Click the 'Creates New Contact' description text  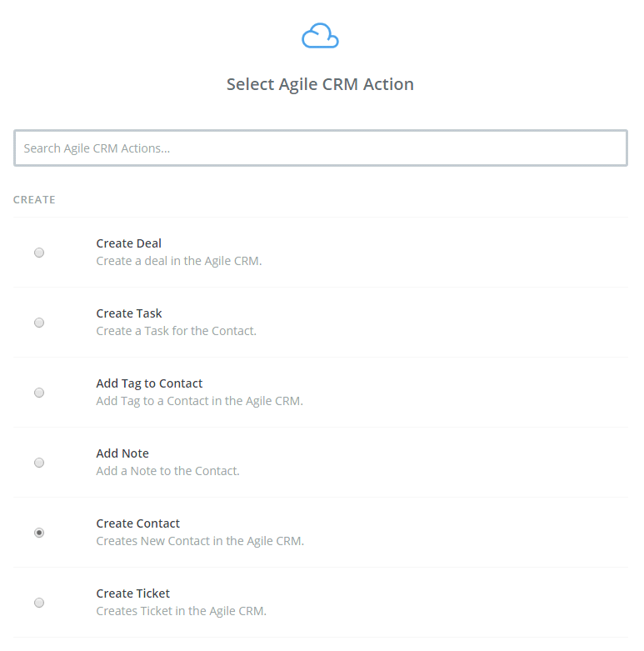200,541
